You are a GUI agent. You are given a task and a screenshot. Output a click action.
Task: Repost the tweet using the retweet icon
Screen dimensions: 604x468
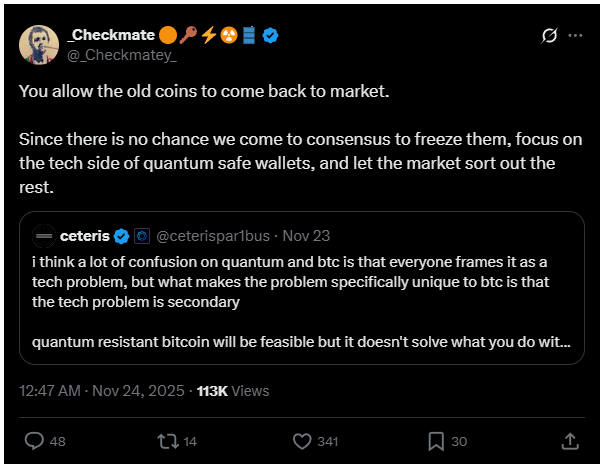click(x=166, y=440)
